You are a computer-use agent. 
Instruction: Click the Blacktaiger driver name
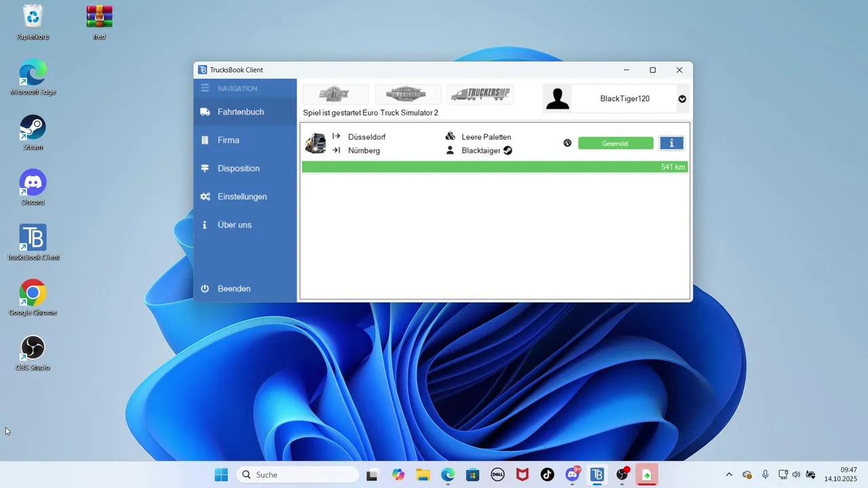pos(481,150)
